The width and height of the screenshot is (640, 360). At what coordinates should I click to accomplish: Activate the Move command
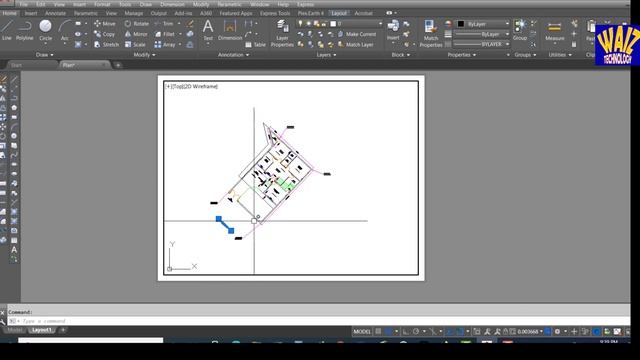click(105, 24)
